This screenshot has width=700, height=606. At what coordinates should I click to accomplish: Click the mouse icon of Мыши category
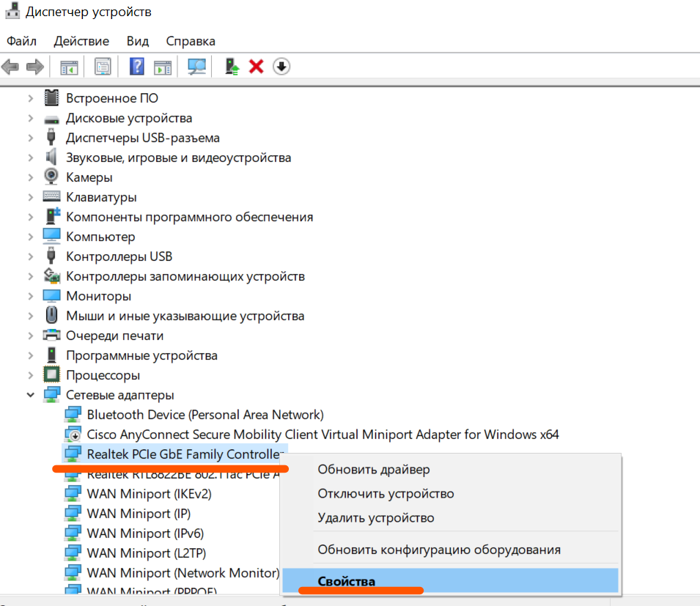52,315
